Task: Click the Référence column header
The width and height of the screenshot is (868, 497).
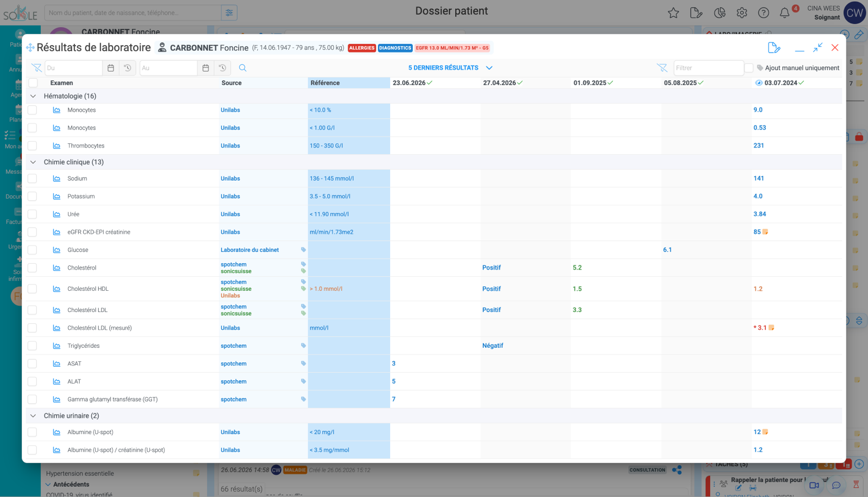Action: [349, 83]
